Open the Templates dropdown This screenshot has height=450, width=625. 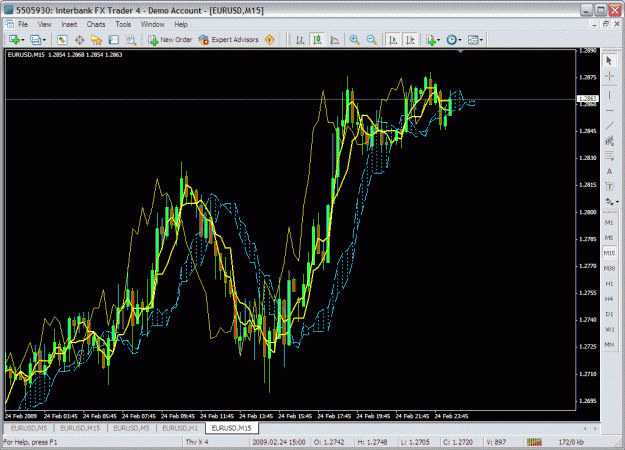(x=475, y=40)
